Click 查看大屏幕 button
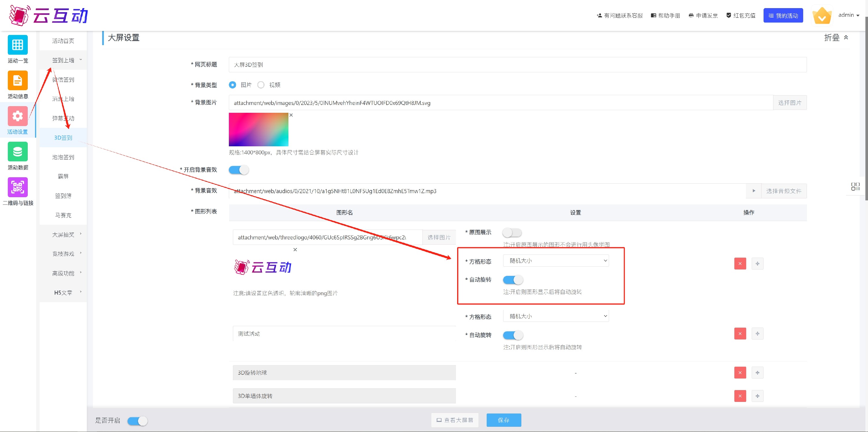The image size is (868, 432). (x=455, y=420)
